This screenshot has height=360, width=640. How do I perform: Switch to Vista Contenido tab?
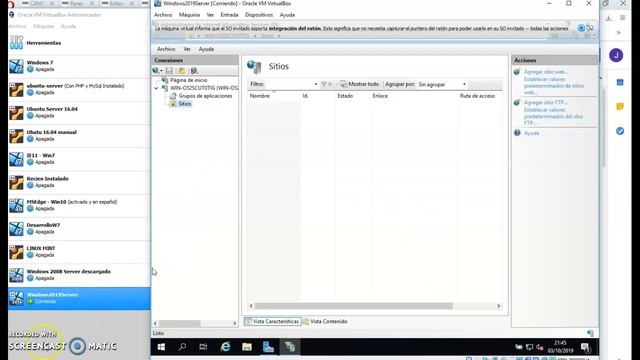pyautogui.click(x=325, y=322)
